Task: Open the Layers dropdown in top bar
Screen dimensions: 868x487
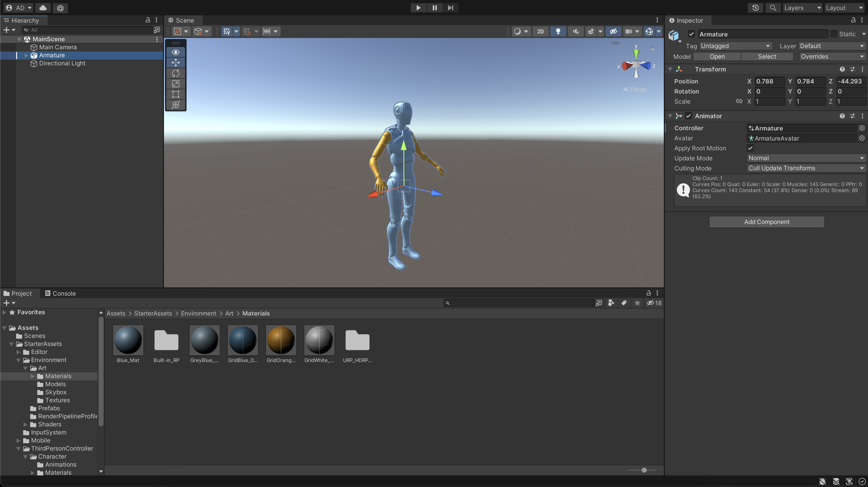Action: coord(802,8)
